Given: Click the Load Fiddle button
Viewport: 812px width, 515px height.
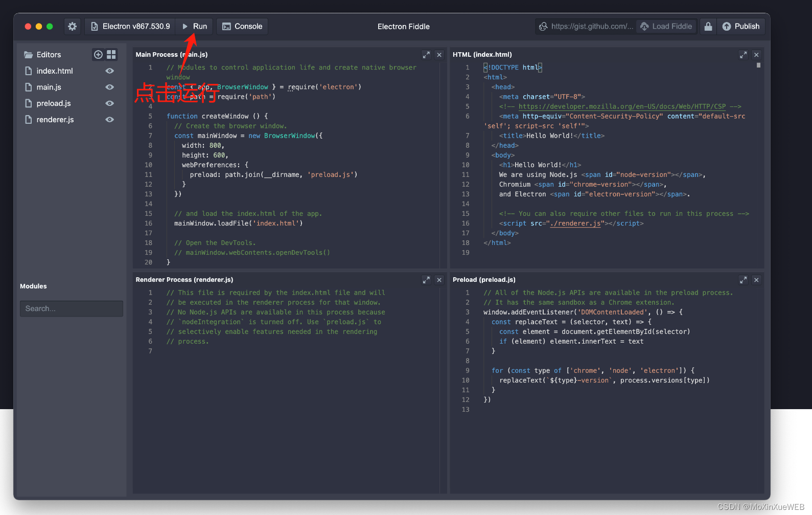Looking at the screenshot, I should point(666,26).
